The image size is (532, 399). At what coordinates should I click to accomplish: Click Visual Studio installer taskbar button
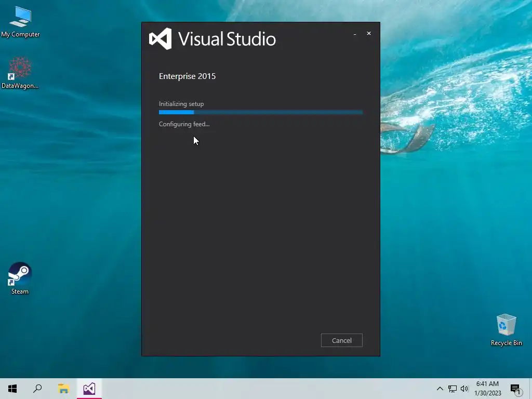89,389
